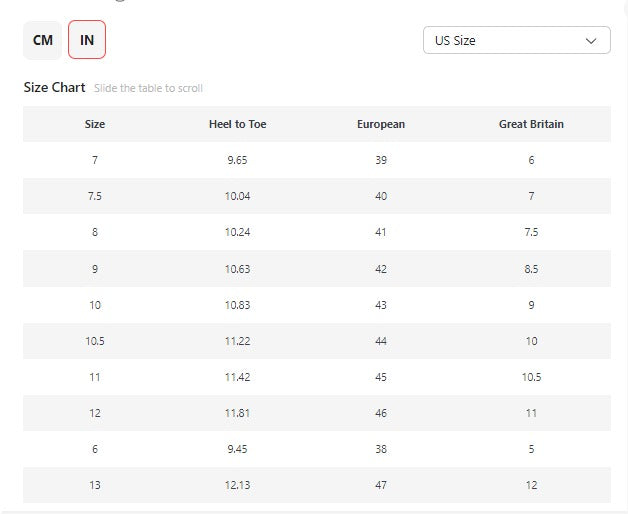Select the 10.24 heel to toe measurement

click(x=237, y=232)
